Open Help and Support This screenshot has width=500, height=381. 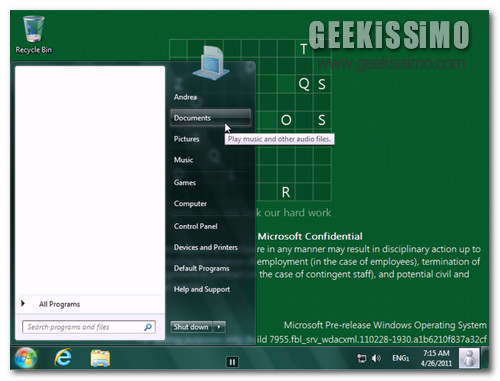click(x=202, y=289)
